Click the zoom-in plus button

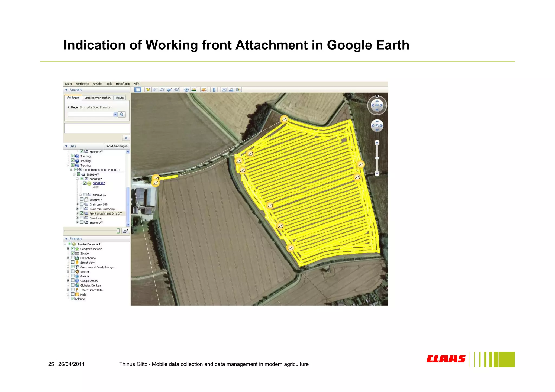point(377,142)
